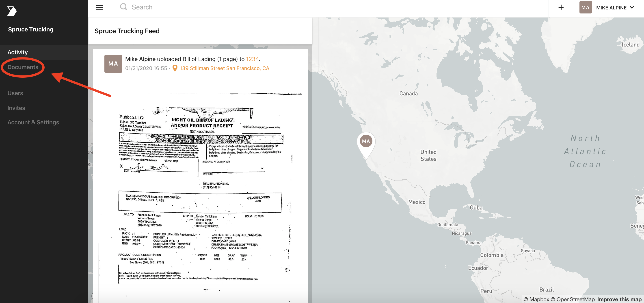644x303 pixels.
Task: Click the Mike Alpine name in feed
Action: tap(140, 59)
